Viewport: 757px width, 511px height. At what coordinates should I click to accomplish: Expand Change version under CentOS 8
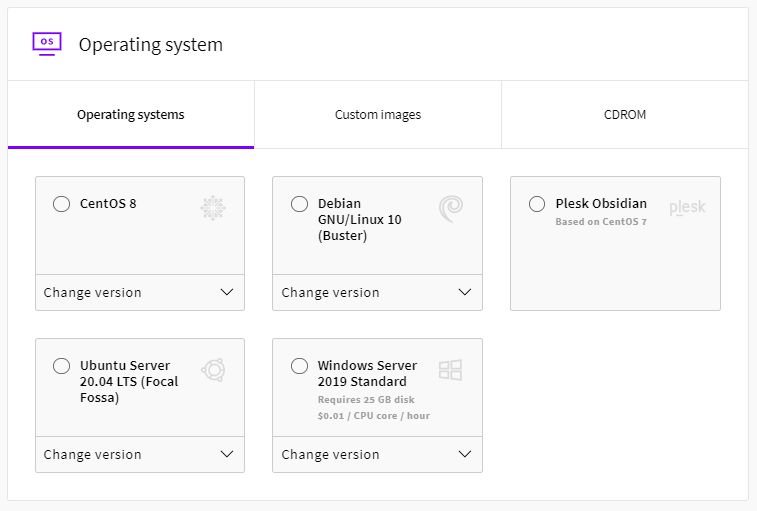pyautogui.click(x=139, y=293)
